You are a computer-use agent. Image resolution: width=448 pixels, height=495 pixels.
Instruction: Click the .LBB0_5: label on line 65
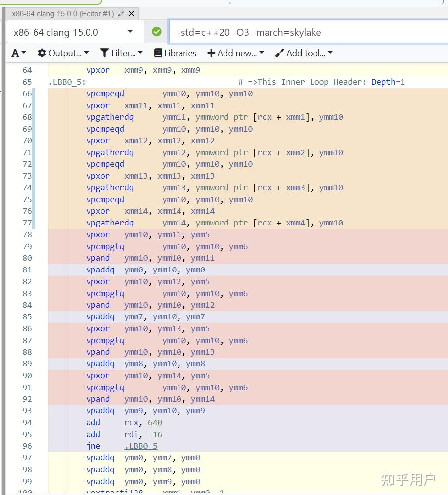tap(67, 82)
